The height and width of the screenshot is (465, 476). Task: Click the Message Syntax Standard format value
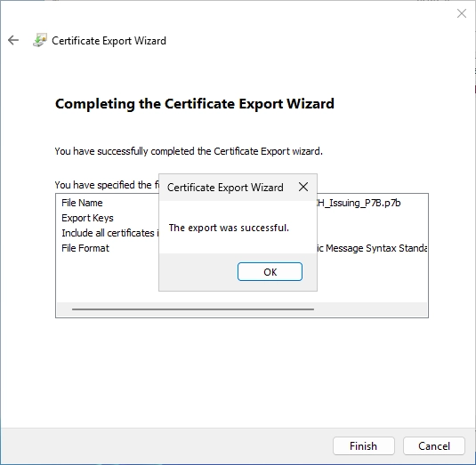pyautogui.click(x=373, y=248)
